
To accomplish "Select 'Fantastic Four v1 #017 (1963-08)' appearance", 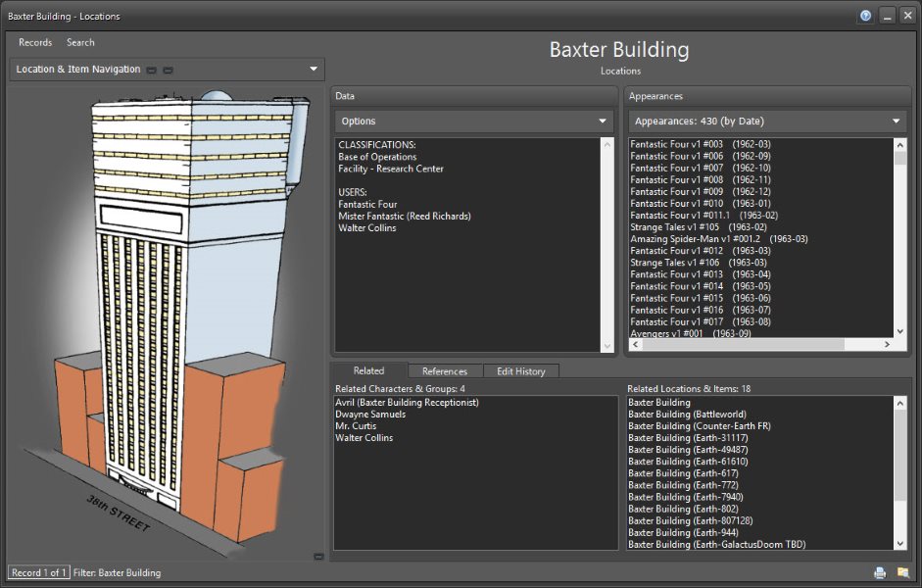I will pos(701,321).
